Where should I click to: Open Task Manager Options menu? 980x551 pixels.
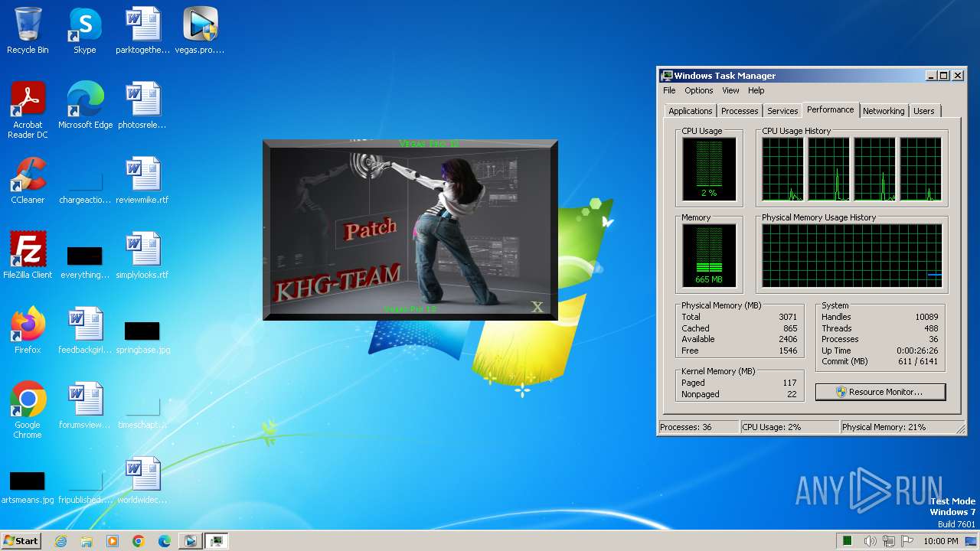(x=698, y=90)
